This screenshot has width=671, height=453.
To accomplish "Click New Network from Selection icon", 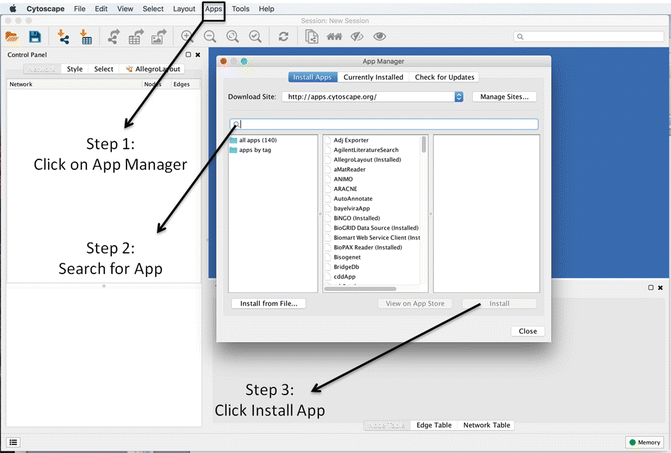I will (x=311, y=36).
